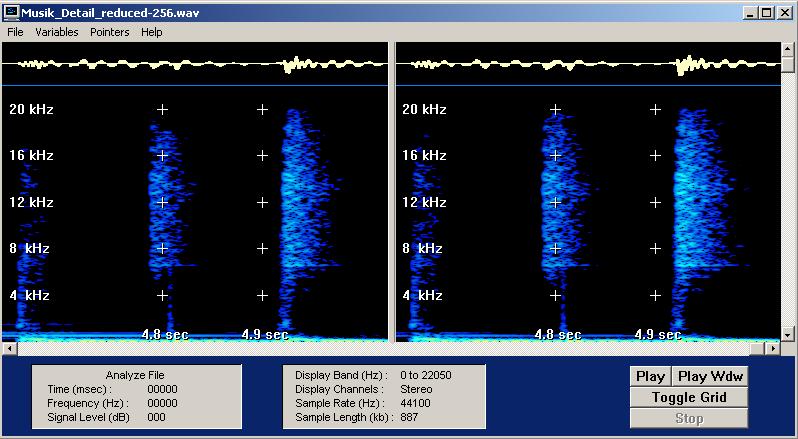The width and height of the screenshot is (798, 439).
Task: Click the Play button
Action: pyautogui.click(x=650, y=376)
